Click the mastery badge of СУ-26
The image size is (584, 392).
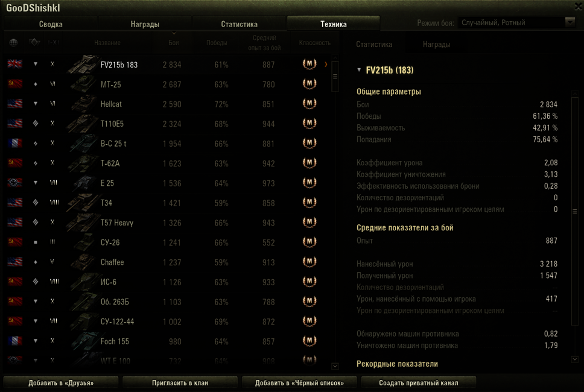309,242
